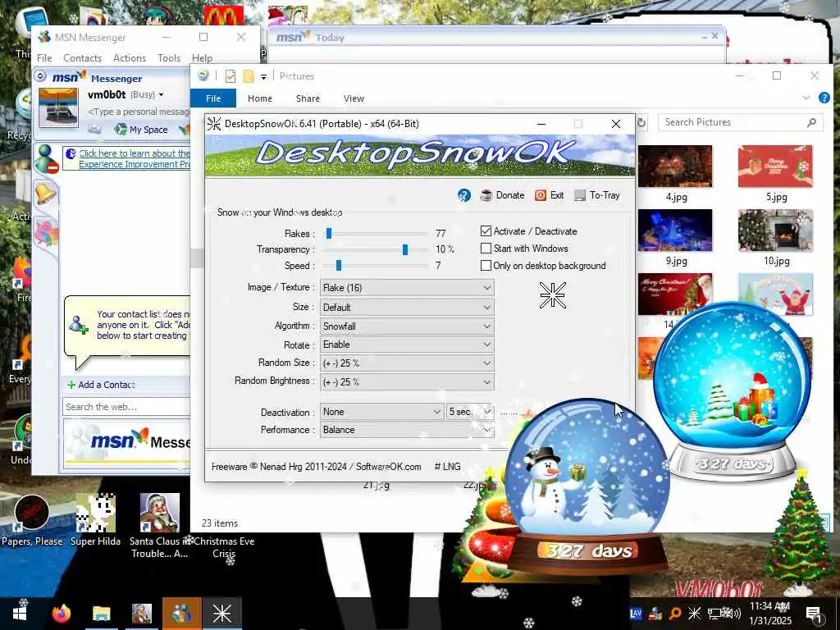The width and height of the screenshot is (840, 630).
Task: Open Customize Quick Access Toolbar arrow
Action: click(x=263, y=77)
